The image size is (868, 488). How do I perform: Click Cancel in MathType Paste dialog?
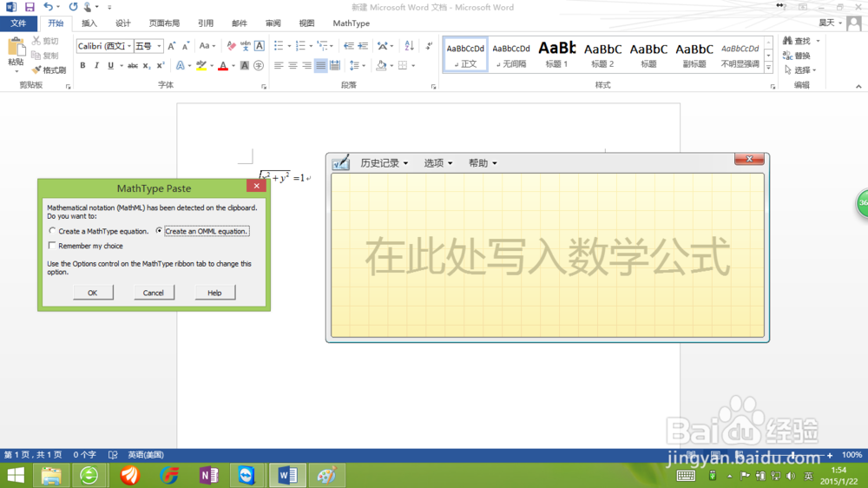154,293
